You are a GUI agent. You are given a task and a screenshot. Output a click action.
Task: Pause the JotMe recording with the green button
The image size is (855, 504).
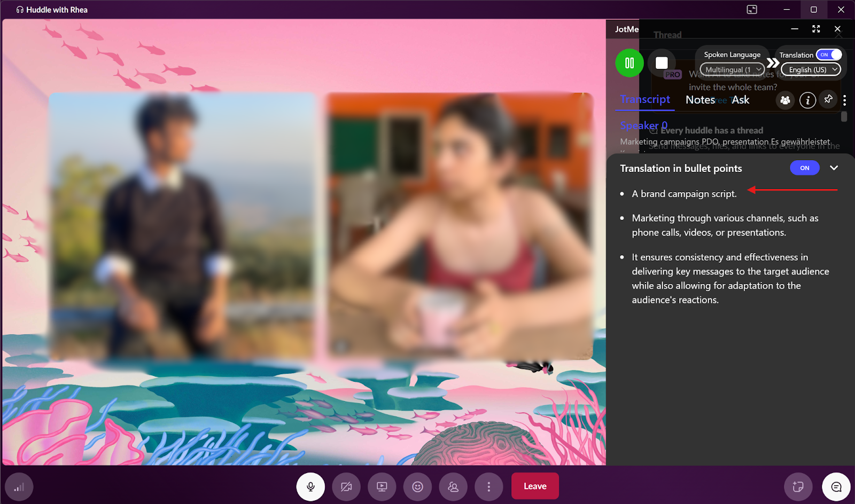tap(629, 63)
